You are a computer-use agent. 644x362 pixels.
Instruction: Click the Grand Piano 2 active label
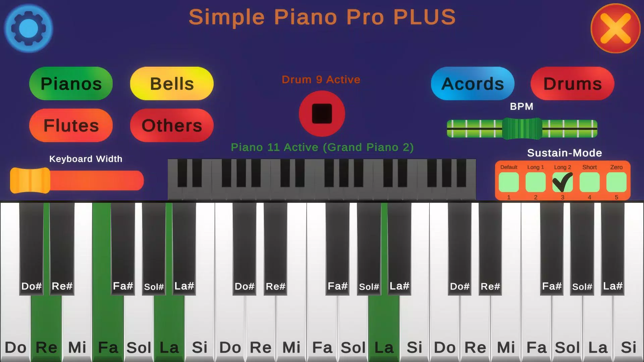322,147
